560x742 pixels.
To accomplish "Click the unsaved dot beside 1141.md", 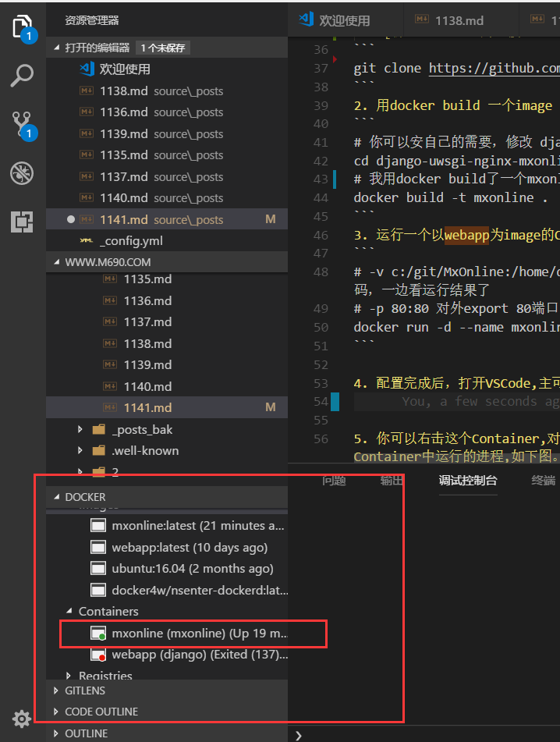I will pos(71,219).
